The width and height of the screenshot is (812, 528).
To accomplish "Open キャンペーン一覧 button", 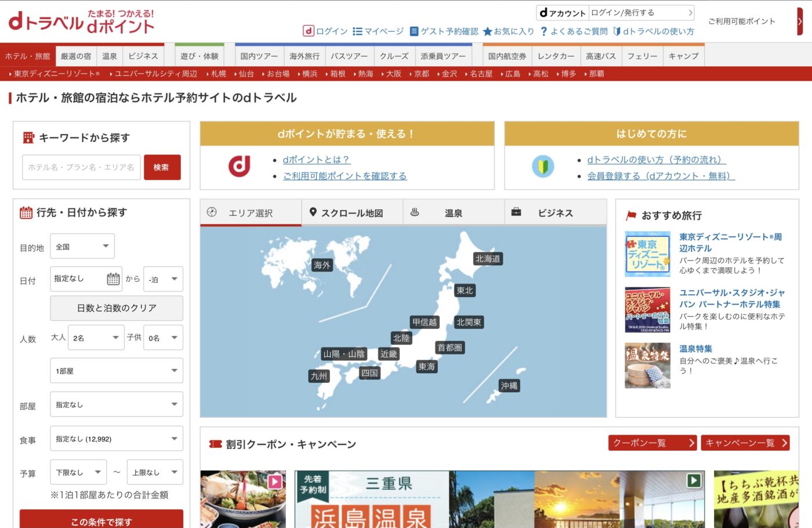I will [745, 443].
